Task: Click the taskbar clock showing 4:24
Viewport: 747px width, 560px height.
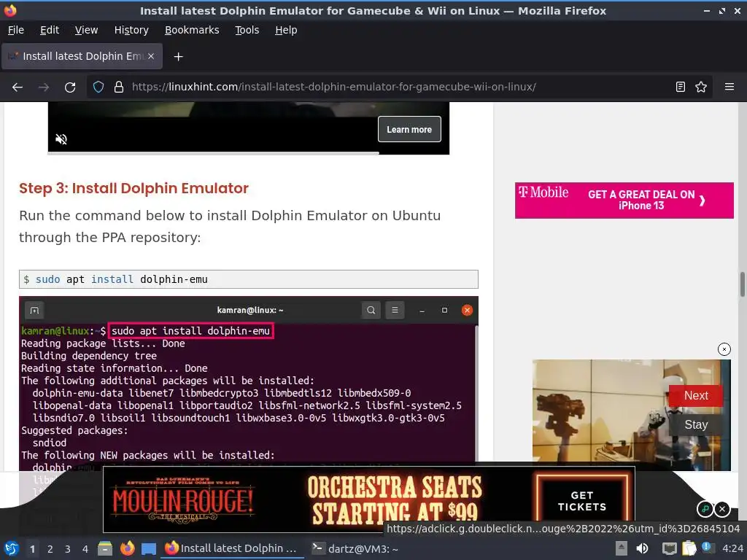Action: point(732,549)
